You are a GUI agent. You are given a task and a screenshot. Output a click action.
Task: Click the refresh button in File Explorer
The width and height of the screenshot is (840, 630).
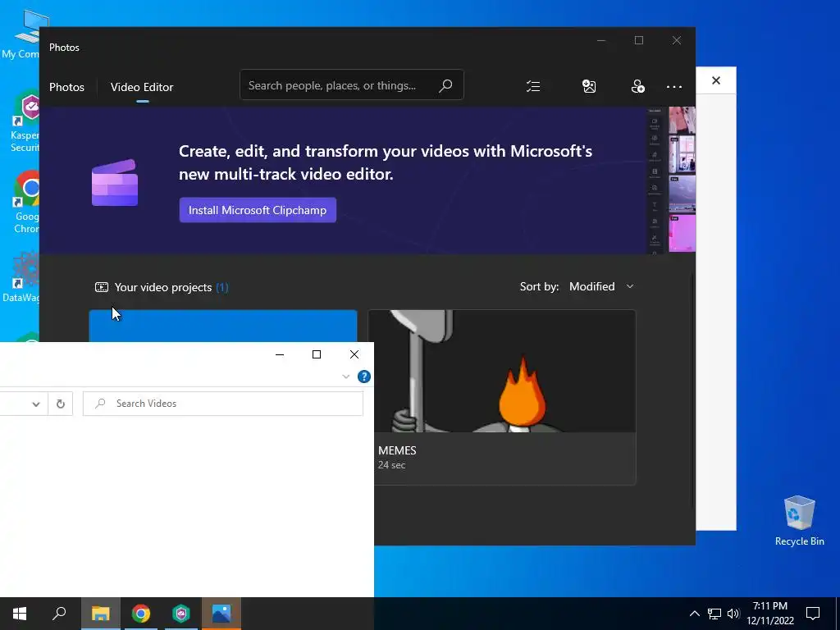click(x=61, y=404)
